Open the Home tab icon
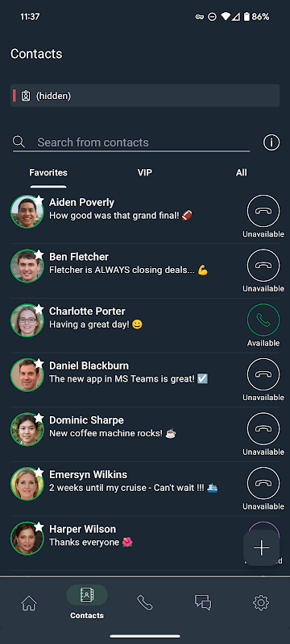This screenshot has height=644, width=290. [x=29, y=602]
